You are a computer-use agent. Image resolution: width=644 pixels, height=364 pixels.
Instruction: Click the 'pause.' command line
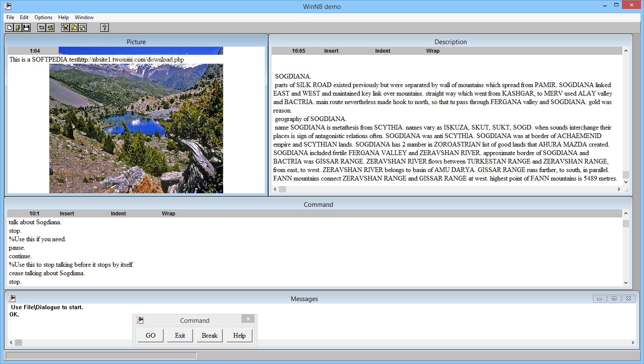click(x=17, y=248)
